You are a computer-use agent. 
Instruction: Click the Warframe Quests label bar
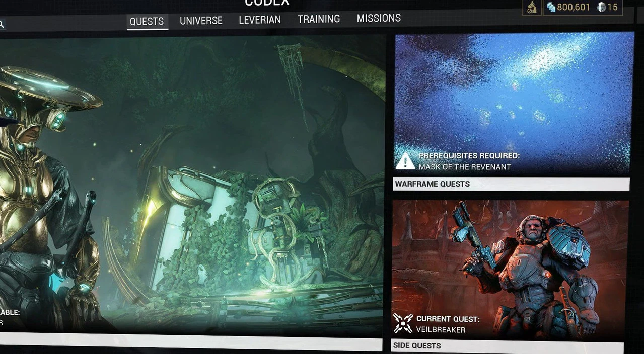[511, 184]
